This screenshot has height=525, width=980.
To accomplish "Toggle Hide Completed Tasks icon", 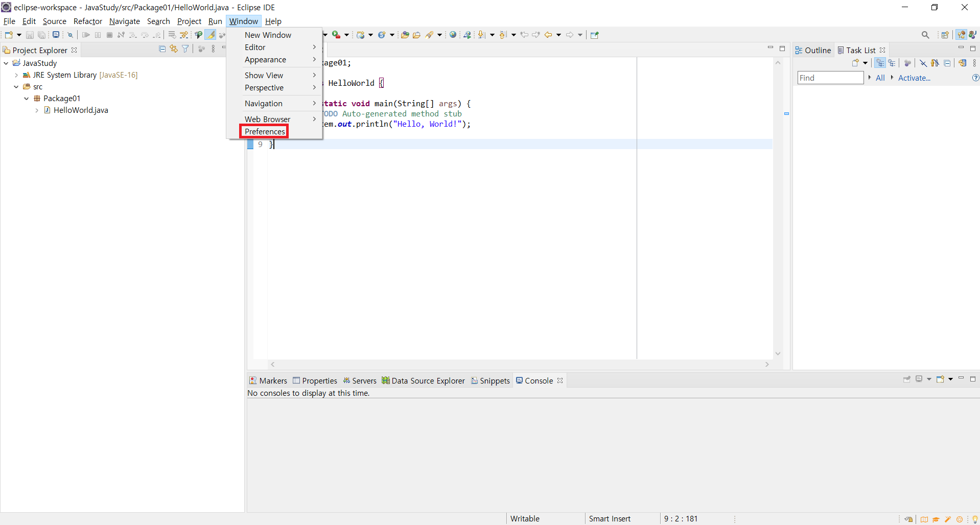I will [923, 63].
